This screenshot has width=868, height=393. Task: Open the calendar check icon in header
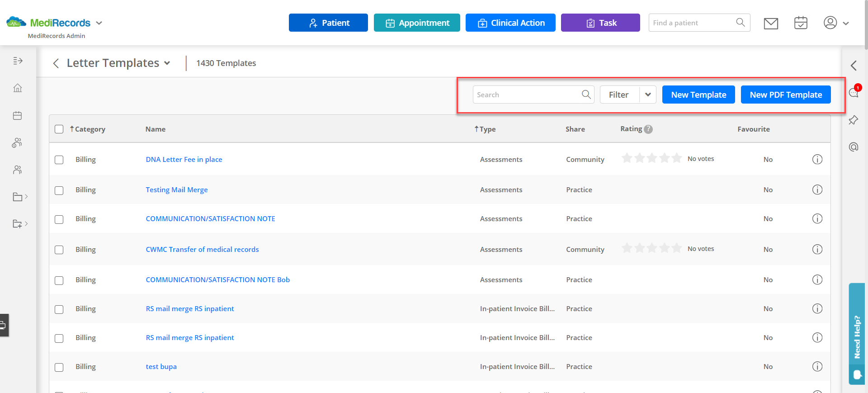click(801, 23)
